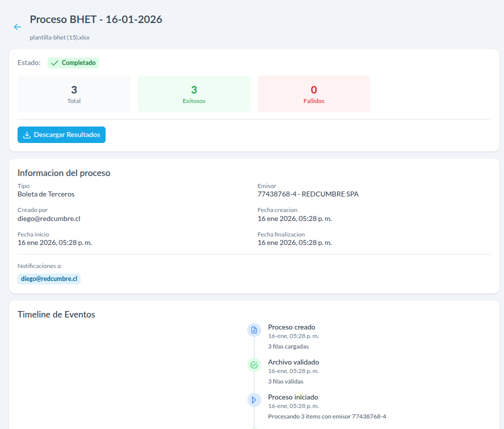The height and width of the screenshot is (429, 504).
Task: Click the Completado status badge
Action: click(x=73, y=63)
